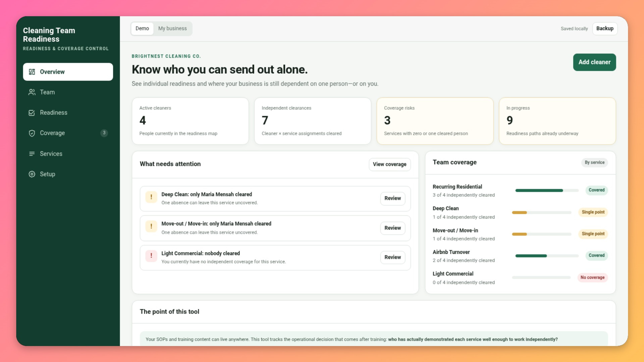This screenshot has width=644, height=362.
Task: Click the Coverage badge showing 3
Action: [x=104, y=133]
